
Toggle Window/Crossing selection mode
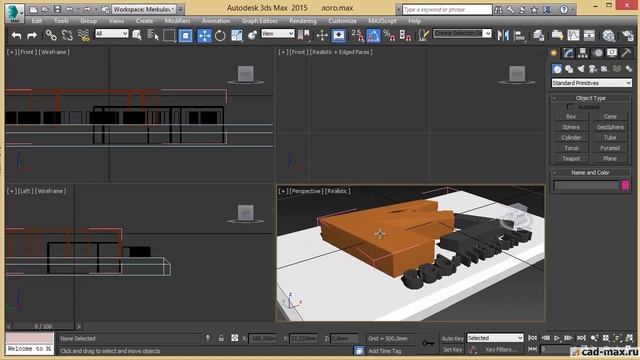(x=185, y=36)
